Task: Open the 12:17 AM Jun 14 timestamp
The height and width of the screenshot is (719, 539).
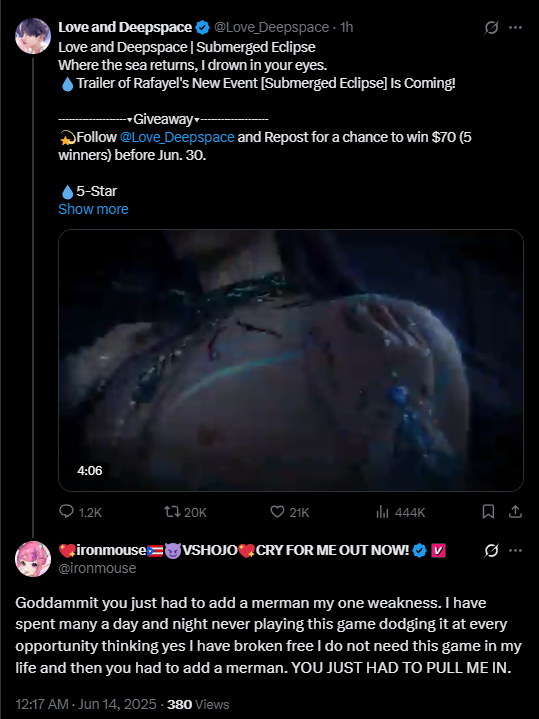Action: [x=84, y=704]
